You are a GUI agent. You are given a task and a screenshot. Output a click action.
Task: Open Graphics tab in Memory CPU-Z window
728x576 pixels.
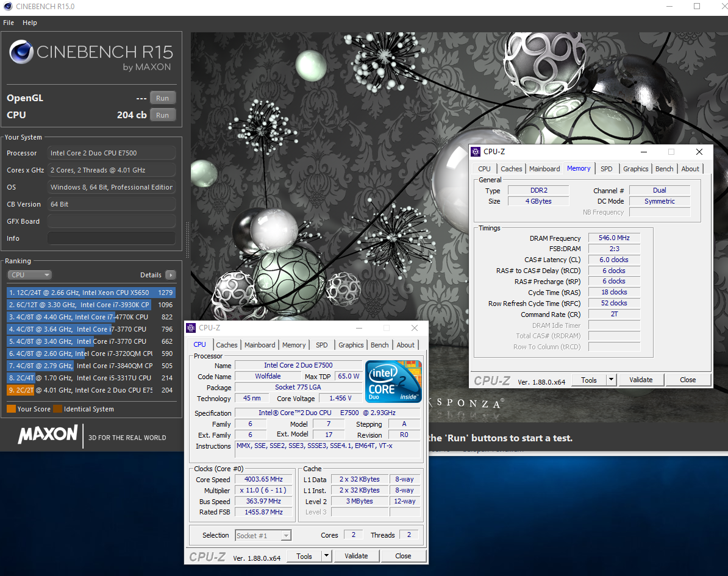click(x=635, y=169)
